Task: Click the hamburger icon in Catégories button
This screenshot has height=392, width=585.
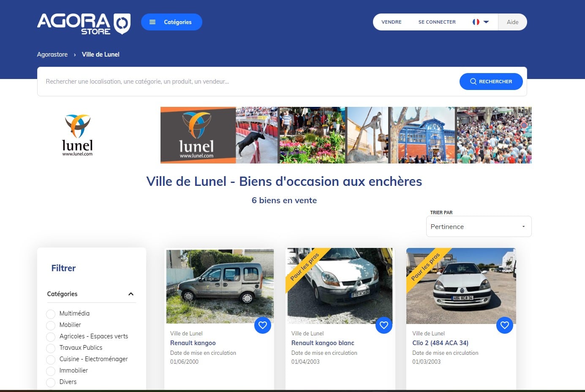Action: [x=152, y=22]
